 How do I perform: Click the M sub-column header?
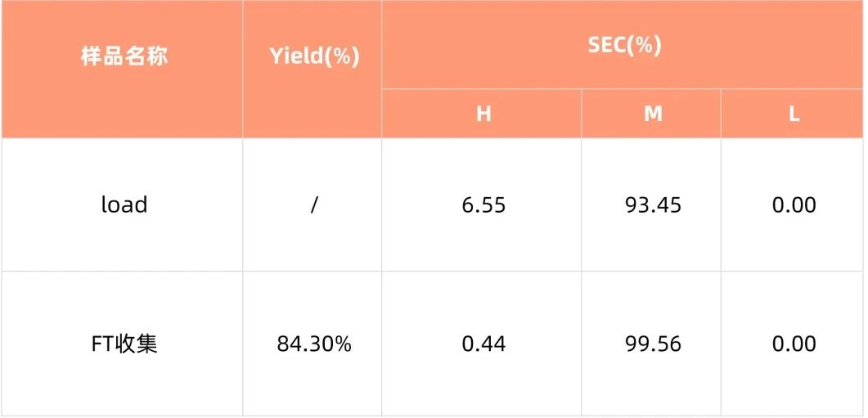(652, 115)
